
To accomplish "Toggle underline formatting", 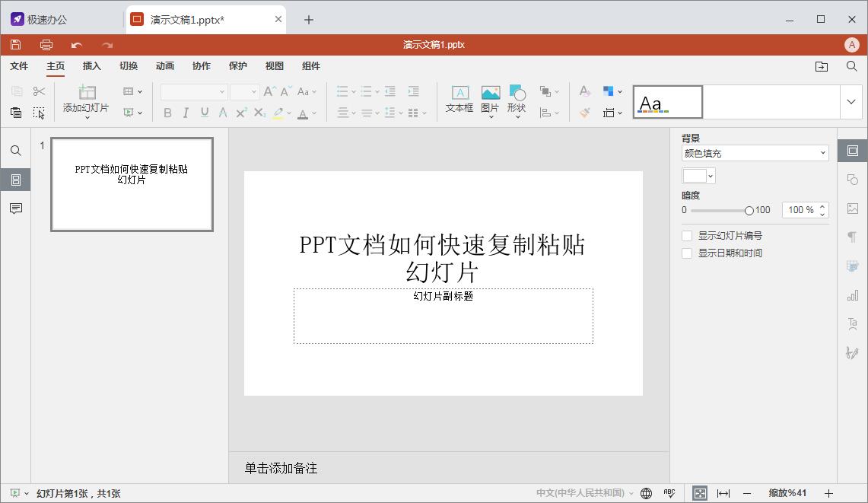I will (205, 113).
